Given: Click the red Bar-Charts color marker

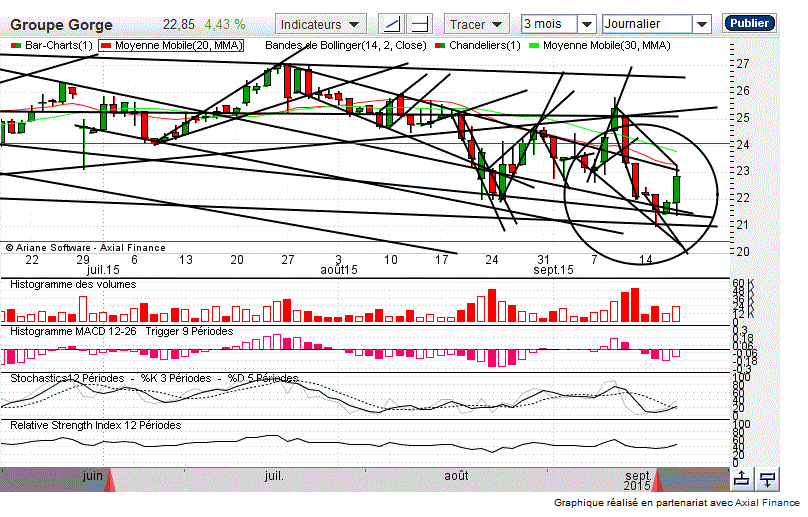Looking at the screenshot, I should (16, 46).
